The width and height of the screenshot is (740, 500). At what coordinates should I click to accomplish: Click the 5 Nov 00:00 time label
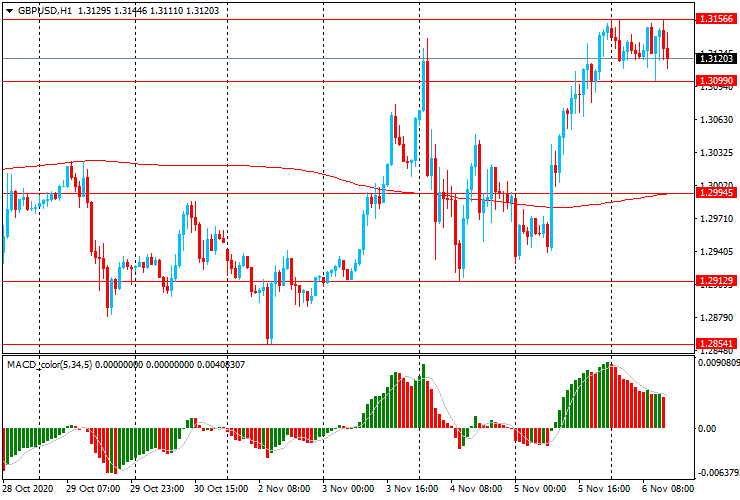click(x=540, y=488)
